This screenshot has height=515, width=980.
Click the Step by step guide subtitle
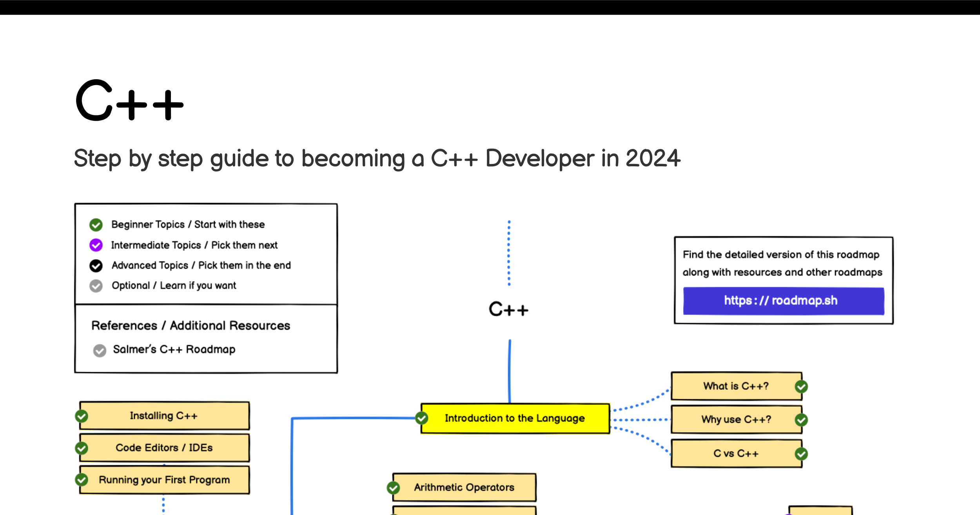[x=377, y=159]
